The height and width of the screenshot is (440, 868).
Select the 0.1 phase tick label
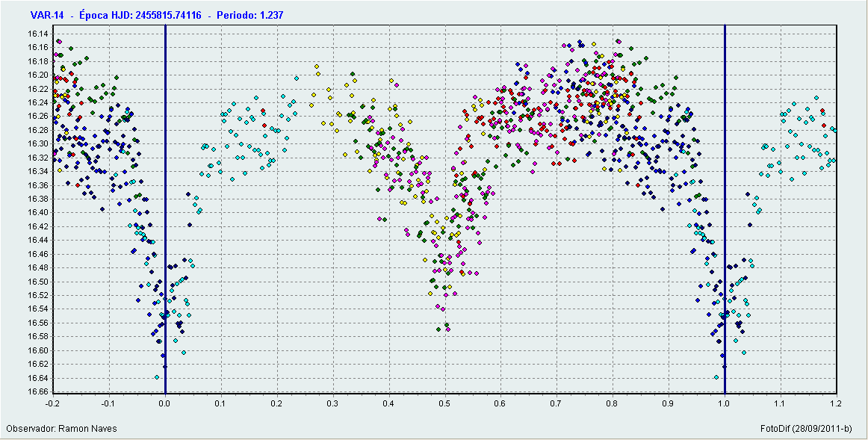click(x=221, y=404)
